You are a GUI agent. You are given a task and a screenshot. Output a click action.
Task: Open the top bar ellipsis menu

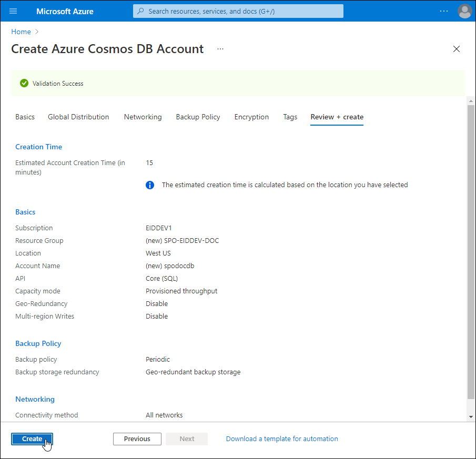pos(444,11)
